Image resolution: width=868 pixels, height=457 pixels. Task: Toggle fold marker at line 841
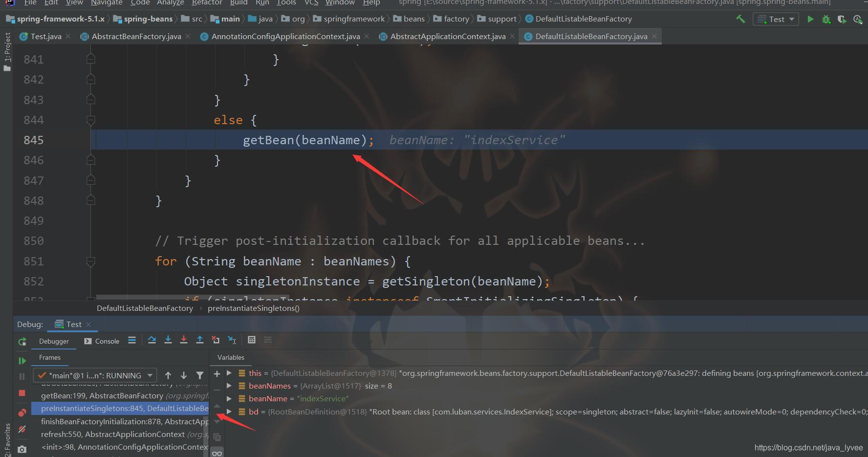(x=90, y=59)
